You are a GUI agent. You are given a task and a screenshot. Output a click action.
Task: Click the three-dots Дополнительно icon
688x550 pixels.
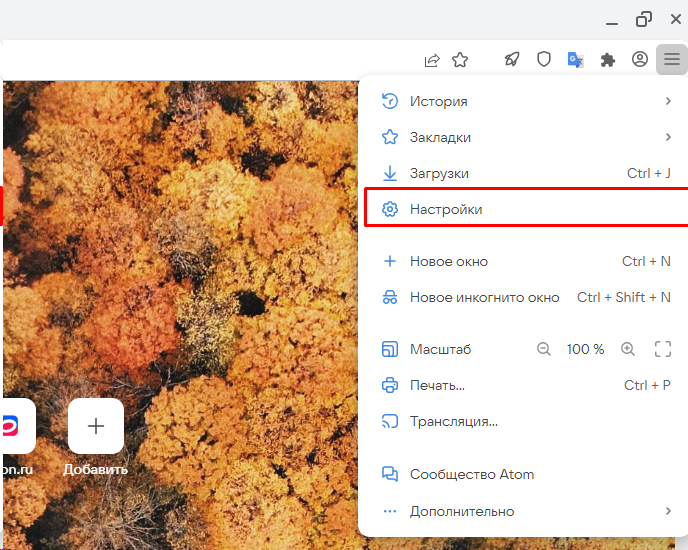[x=390, y=511]
